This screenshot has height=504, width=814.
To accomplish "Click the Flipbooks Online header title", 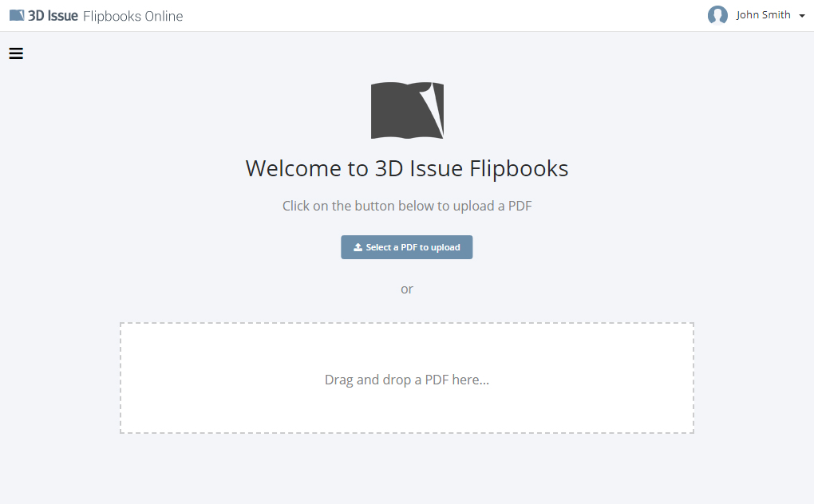I will (x=132, y=16).
